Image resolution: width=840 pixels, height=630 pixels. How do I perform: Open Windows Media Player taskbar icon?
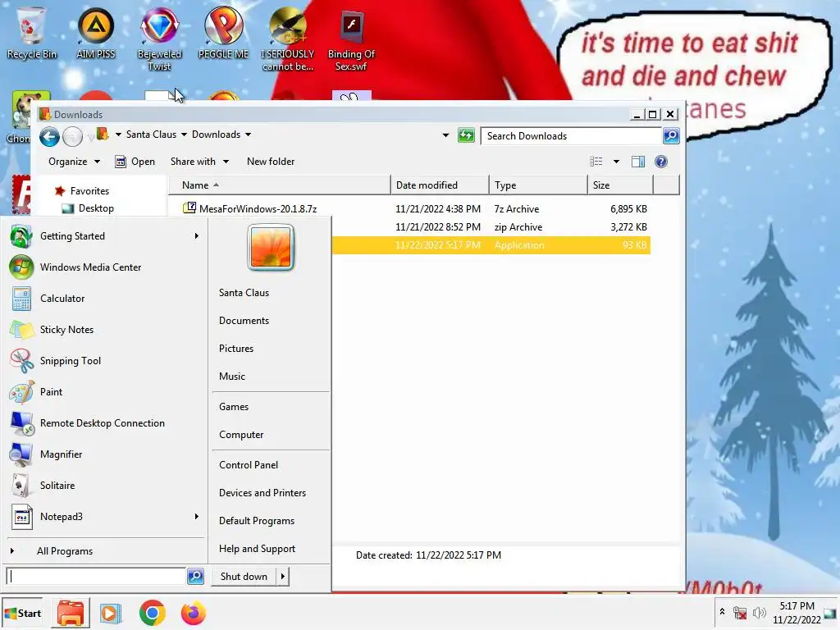(x=111, y=614)
